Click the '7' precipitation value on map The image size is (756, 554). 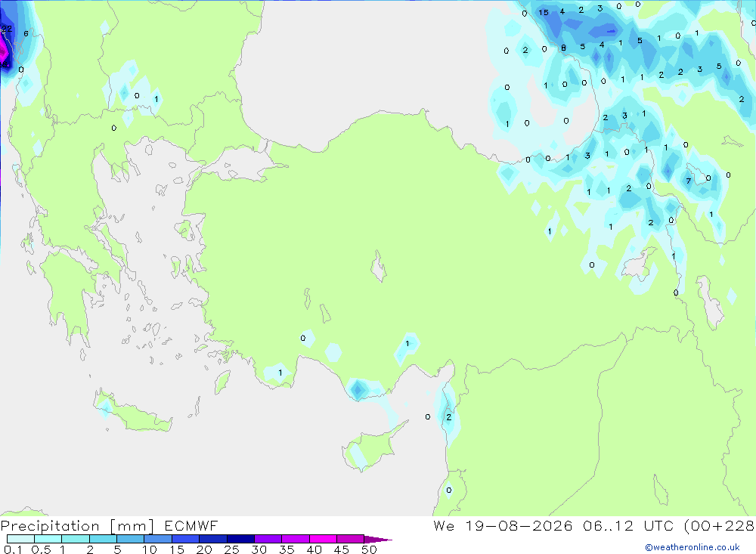pos(689,181)
